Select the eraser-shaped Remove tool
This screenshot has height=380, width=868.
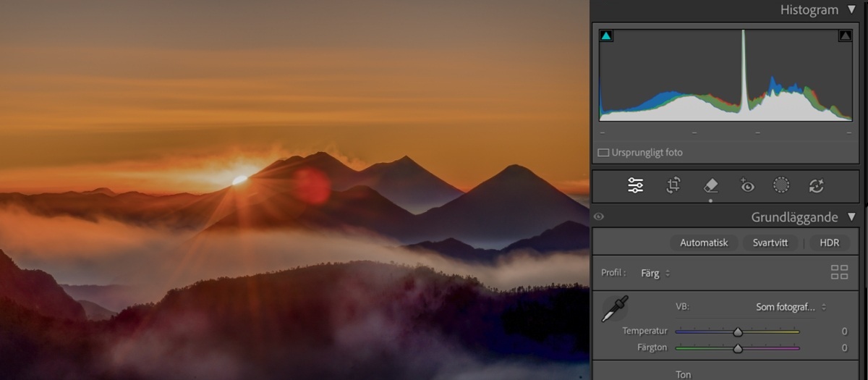[710, 186]
